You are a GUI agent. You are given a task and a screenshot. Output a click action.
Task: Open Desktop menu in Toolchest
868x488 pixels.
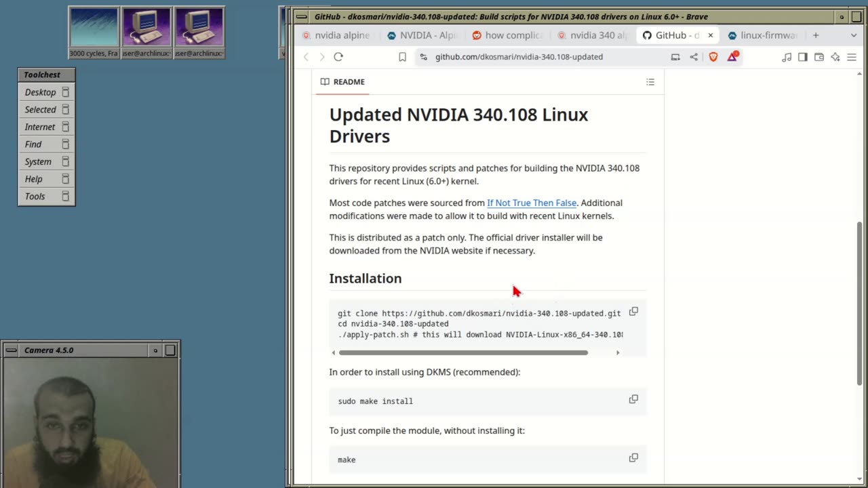(x=46, y=92)
